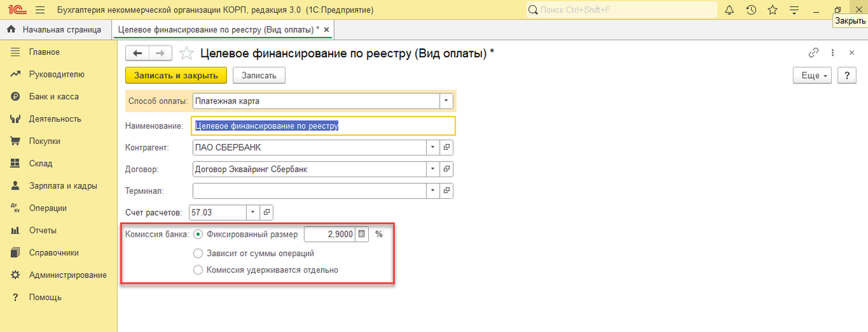Open favorites star in title bar
This screenshot has height=332, width=868.
coord(773,10)
